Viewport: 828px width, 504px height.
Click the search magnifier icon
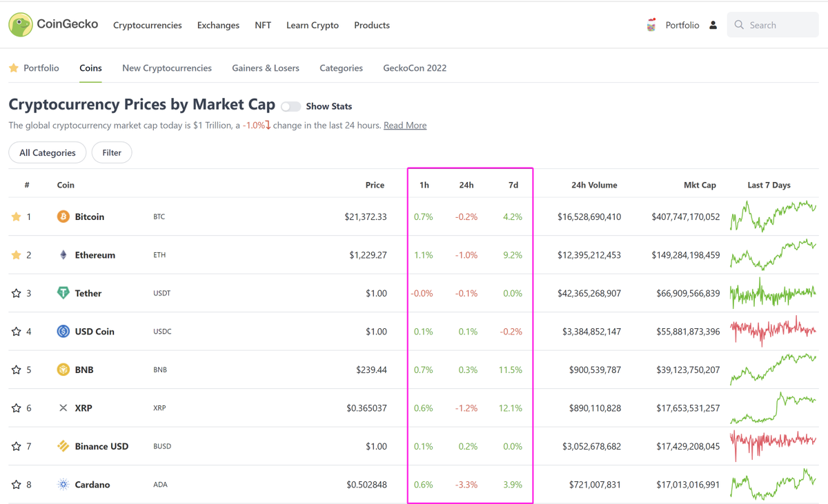[x=739, y=25]
